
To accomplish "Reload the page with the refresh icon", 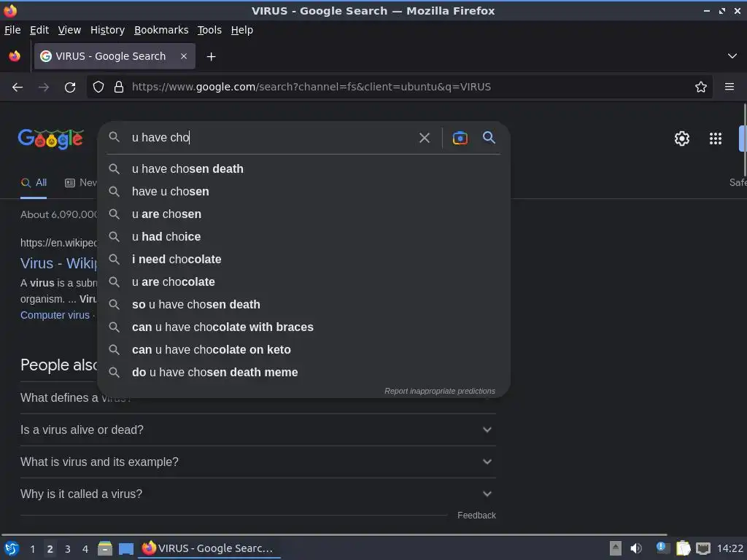I will coord(70,87).
